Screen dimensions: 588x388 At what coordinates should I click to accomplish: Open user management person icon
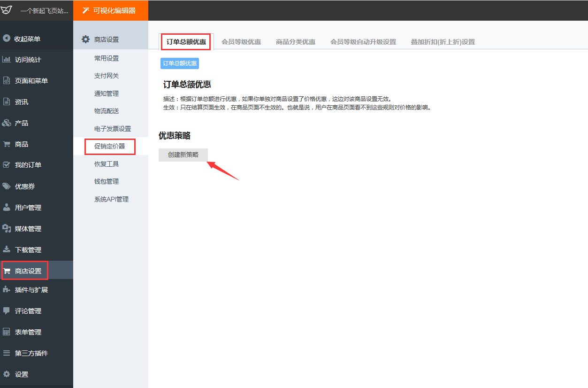coord(7,208)
